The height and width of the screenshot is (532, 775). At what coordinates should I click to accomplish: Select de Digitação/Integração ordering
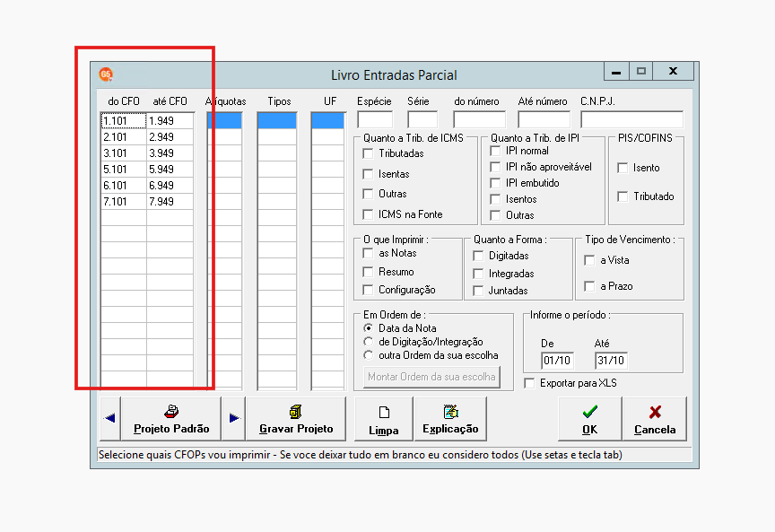click(369, 342)
